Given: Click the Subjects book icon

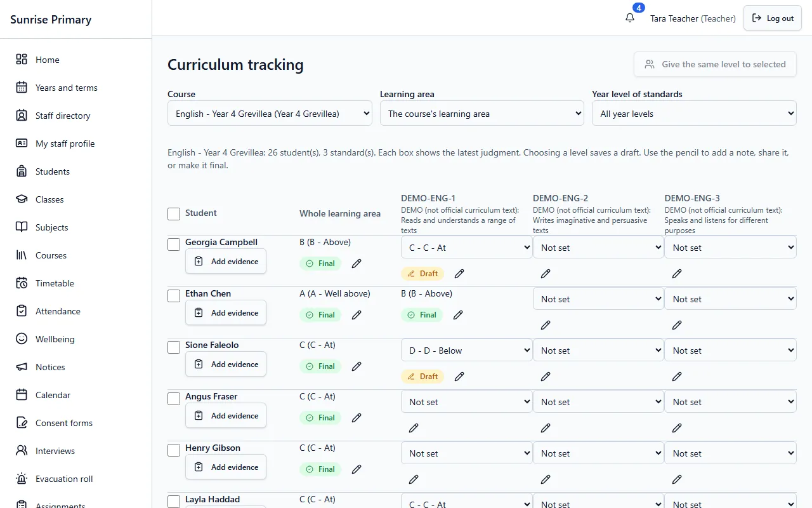Looking at the screenshot, I should [x=22, y=227].
